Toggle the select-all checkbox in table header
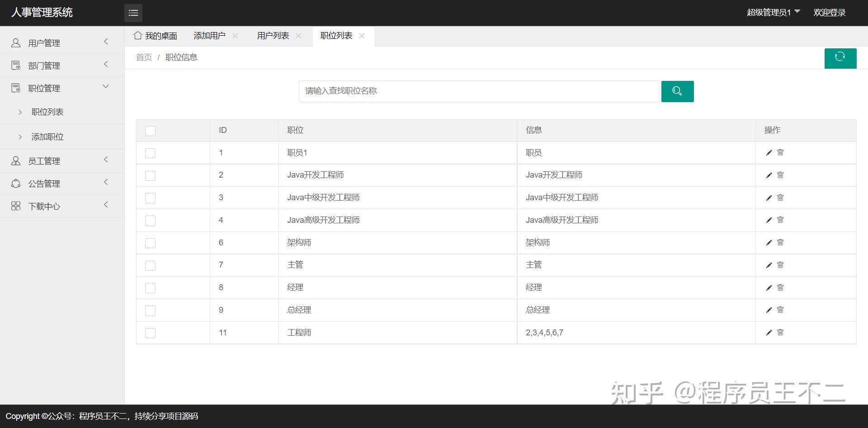Image resolution: width=868 pixels, height=428 pixels. 150,131
